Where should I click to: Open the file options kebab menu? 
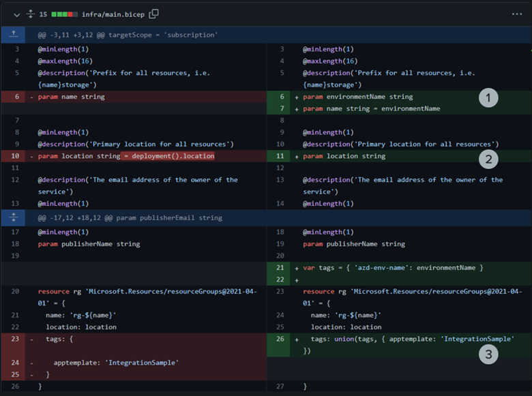pos(516,14)
